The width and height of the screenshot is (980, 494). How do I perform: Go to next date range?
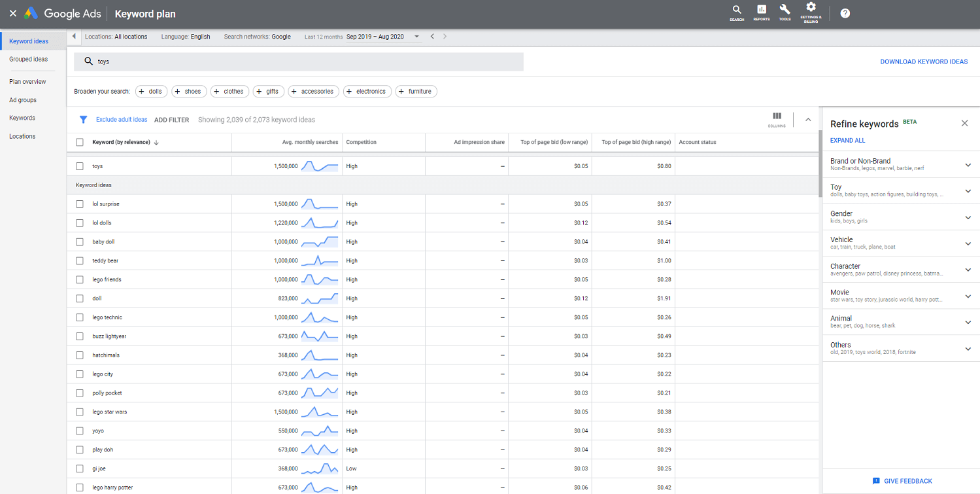point(445,37)
